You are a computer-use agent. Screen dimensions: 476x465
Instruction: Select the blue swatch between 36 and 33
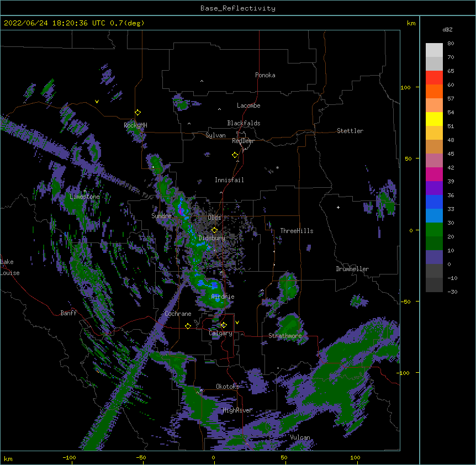pos(434,202)
